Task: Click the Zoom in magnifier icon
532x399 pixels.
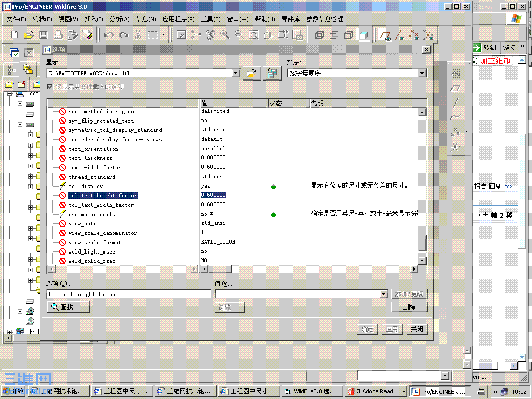Action: tap(224, 35)
